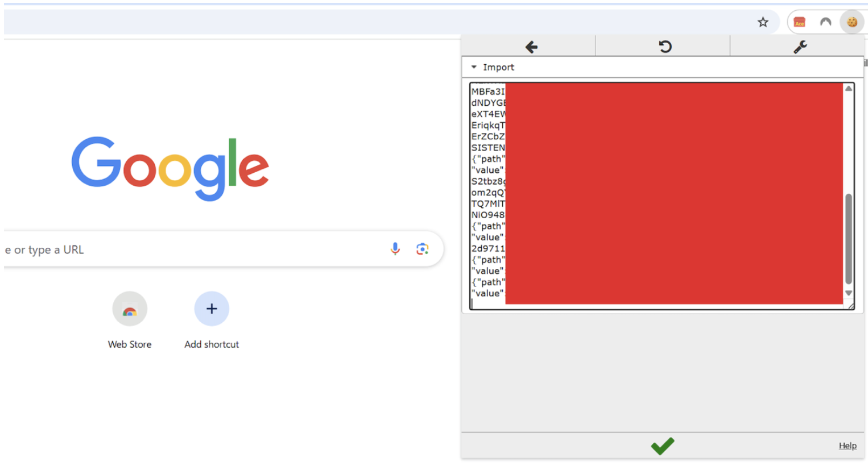Open the Web Store shortcut
Screen dimensions: 868x466
click(x=130, y=309)
